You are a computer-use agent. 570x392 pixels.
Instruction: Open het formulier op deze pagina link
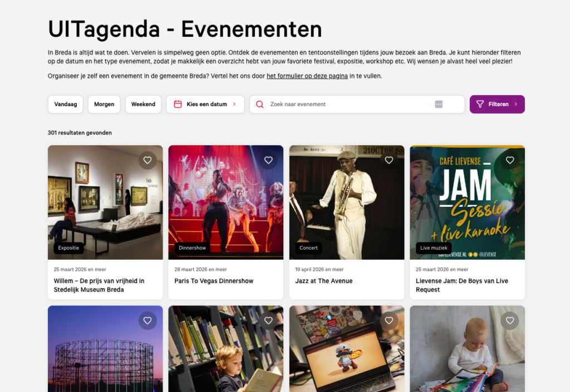tap(307, 76)
